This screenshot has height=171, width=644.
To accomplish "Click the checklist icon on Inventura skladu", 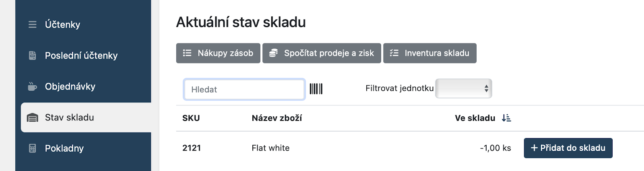I will click(x=394, y=53).
